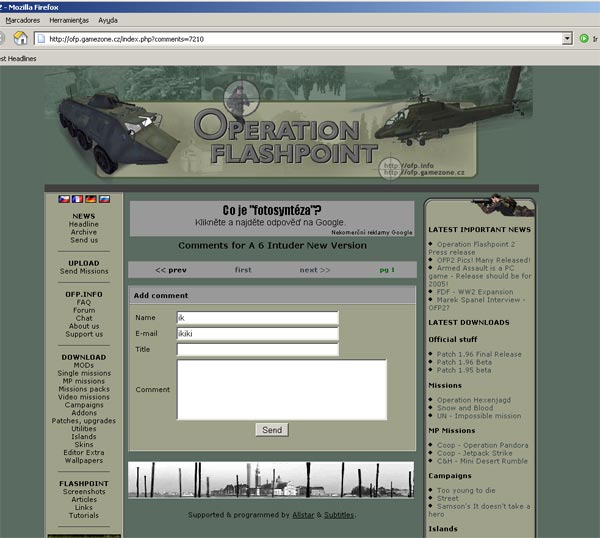
Task: Open the Ayuda menu
Action: [x=108, y=20]
